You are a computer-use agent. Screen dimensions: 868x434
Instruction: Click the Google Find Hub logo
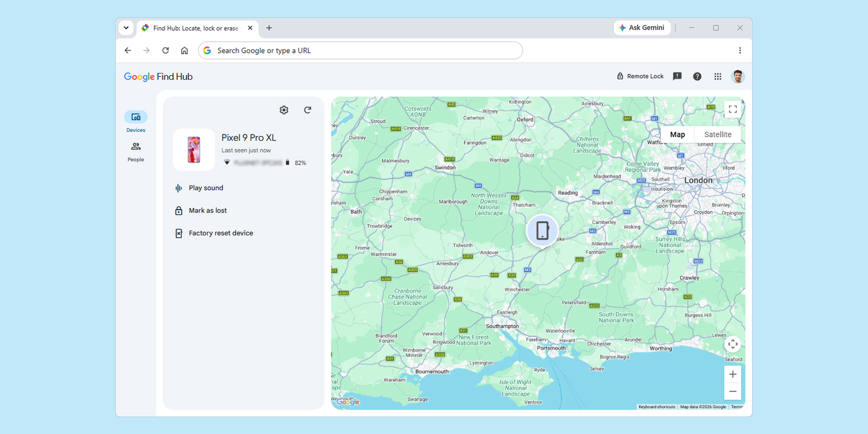(158, 77)
